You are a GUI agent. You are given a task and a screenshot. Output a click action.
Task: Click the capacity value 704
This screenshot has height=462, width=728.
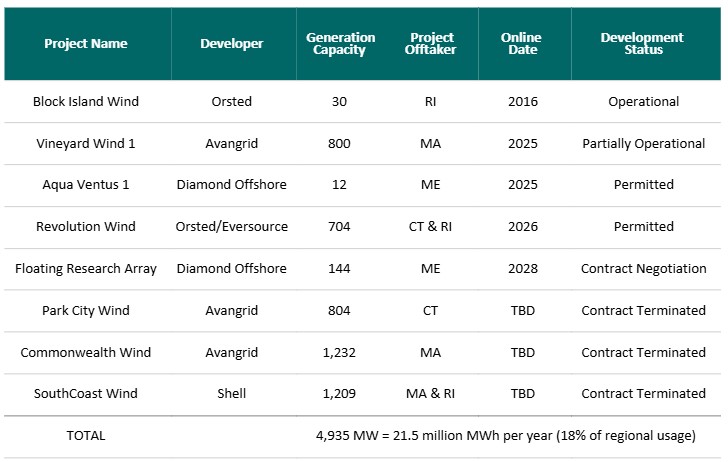339,227
